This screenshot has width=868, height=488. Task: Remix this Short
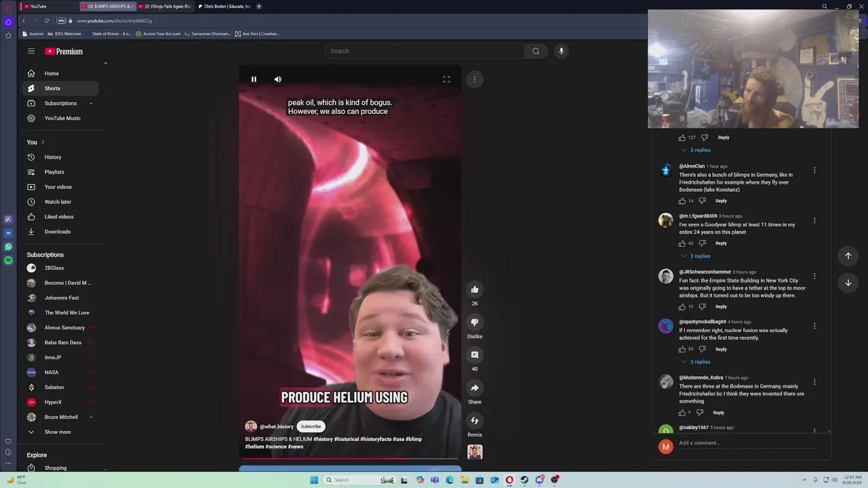click(x=475, y=420)
